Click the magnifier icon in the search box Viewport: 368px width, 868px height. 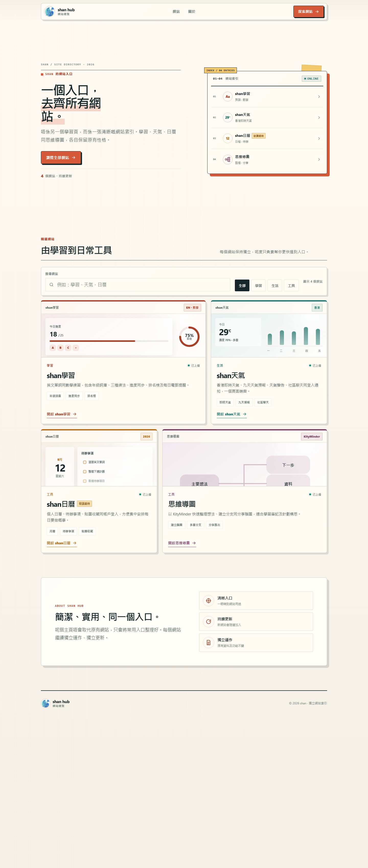tap(52, 285)
